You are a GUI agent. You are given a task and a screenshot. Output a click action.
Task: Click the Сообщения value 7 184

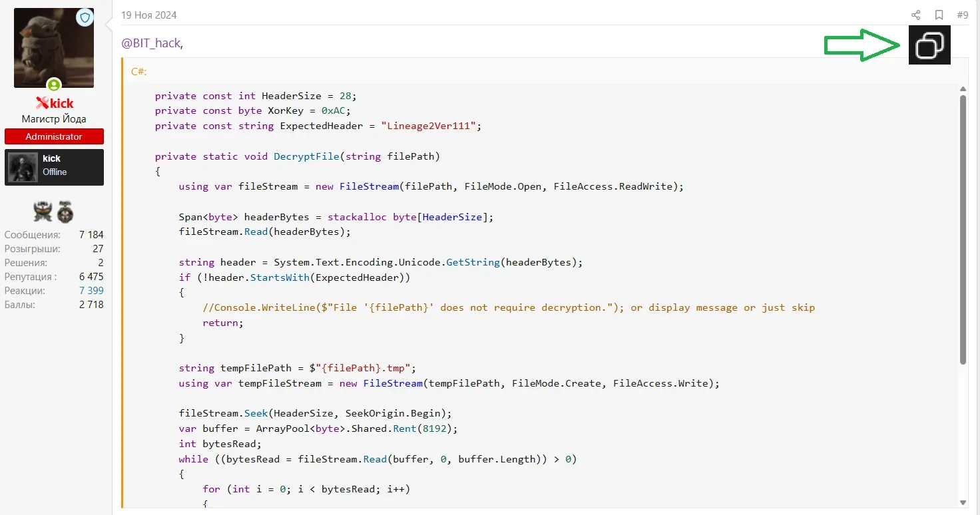point(91,235)
